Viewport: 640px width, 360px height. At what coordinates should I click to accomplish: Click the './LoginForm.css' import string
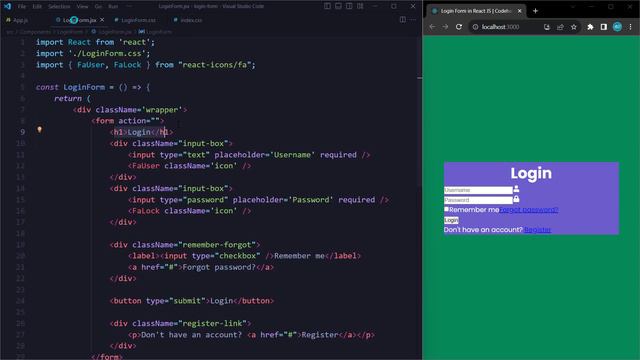[107, 53]
